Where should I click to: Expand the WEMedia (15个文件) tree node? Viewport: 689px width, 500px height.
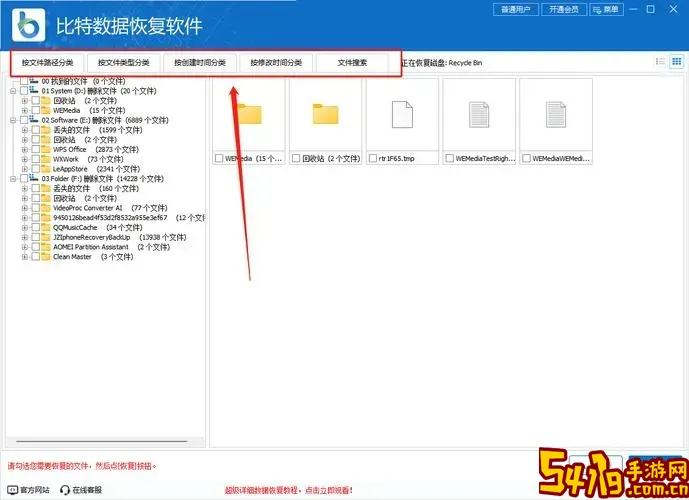coord(25,110)
